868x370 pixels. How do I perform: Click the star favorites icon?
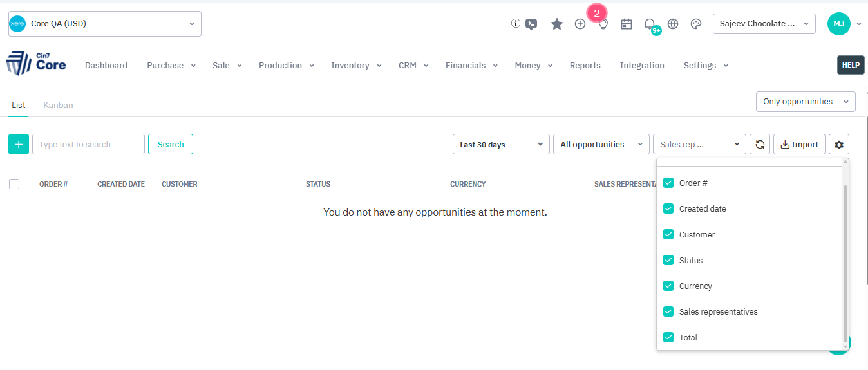(557, 24)
